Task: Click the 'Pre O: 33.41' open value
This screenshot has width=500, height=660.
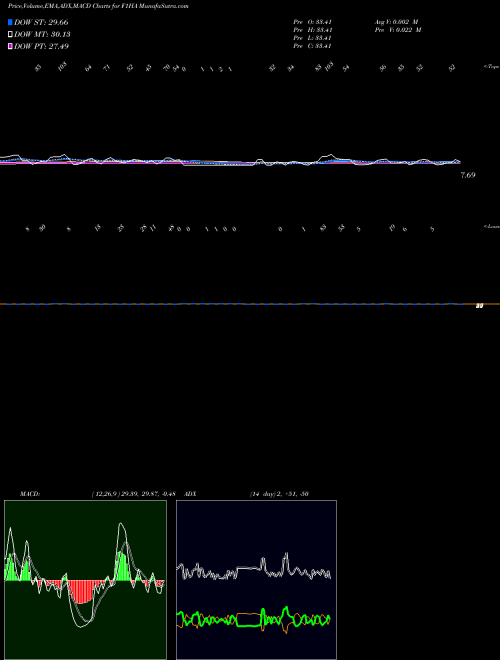Action: (x=313, y=22)
